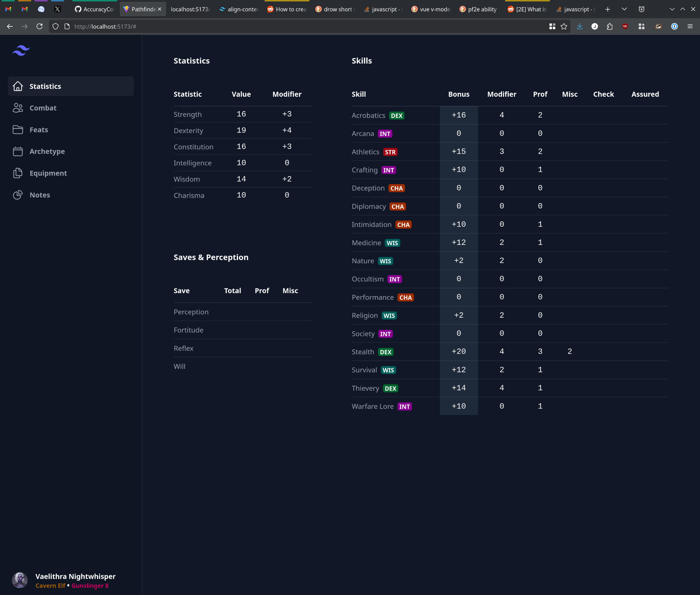This screenshot has width=700, height=595.
Task: Click the STR badge next to Athletics
Action: [390, 152]
